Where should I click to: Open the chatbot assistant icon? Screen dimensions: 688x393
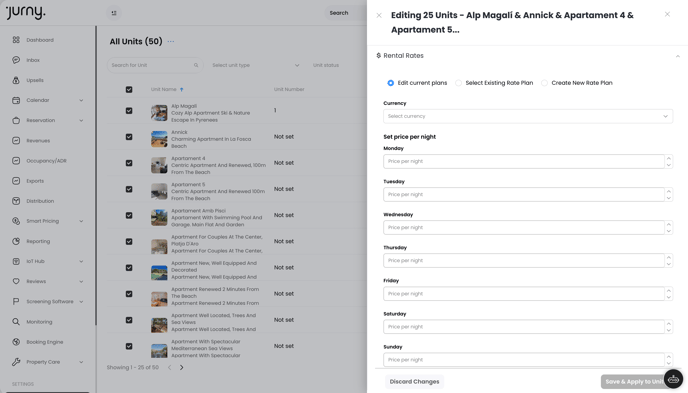[x=673, y=379]
